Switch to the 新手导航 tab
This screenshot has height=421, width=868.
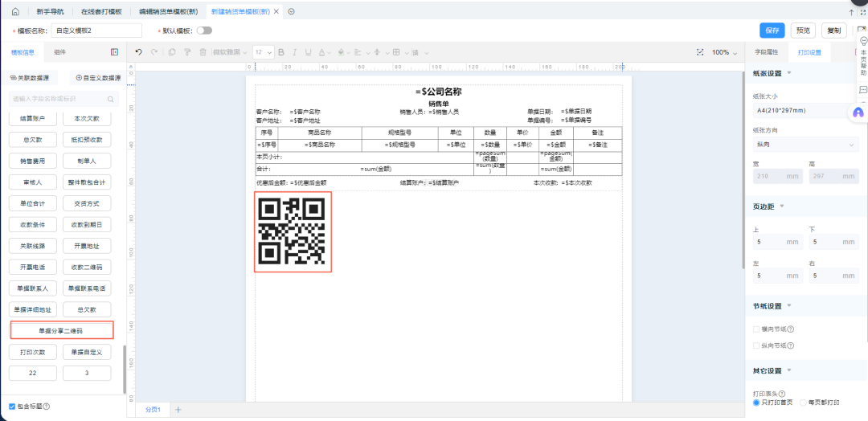50,11
